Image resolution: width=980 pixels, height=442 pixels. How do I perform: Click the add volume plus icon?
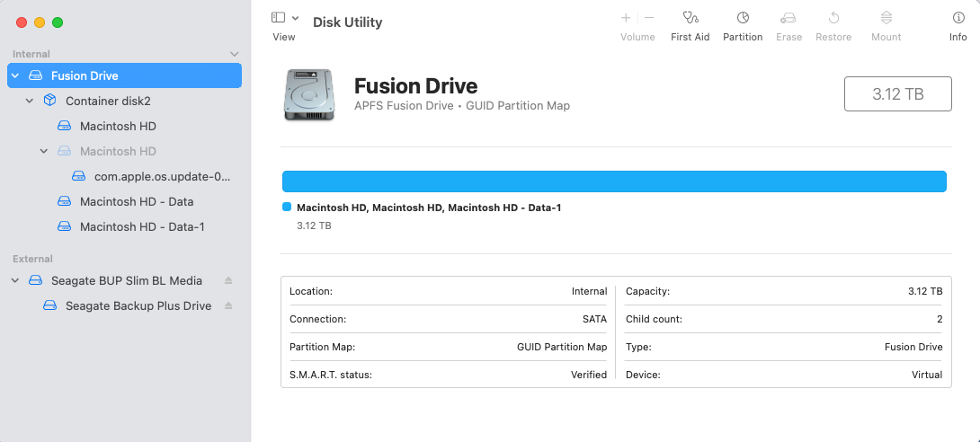[626, 17]
